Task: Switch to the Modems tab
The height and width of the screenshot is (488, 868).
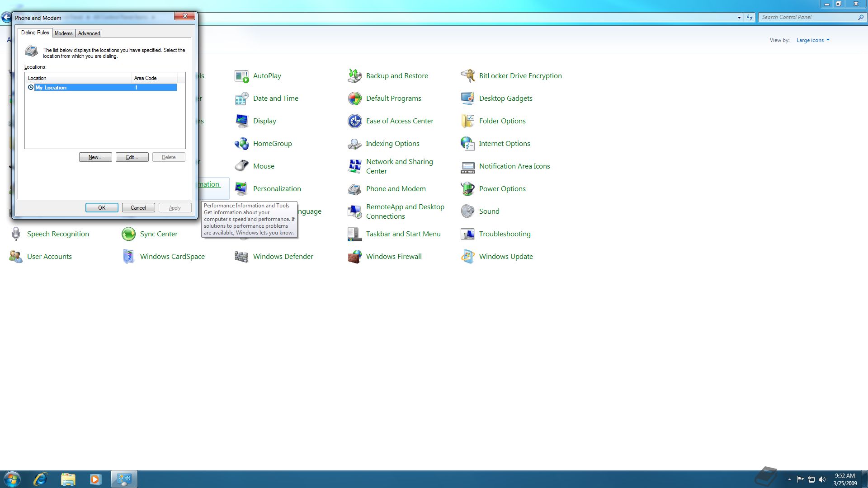Action: (x=63, y=33)
